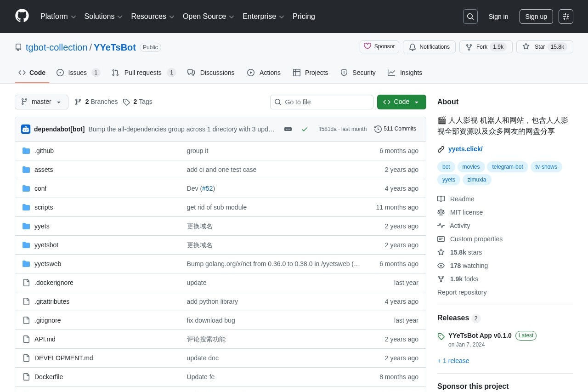This screenshot has width=588, height=392.
Task: Open the yyets.click website link
Action: point(465,149)
